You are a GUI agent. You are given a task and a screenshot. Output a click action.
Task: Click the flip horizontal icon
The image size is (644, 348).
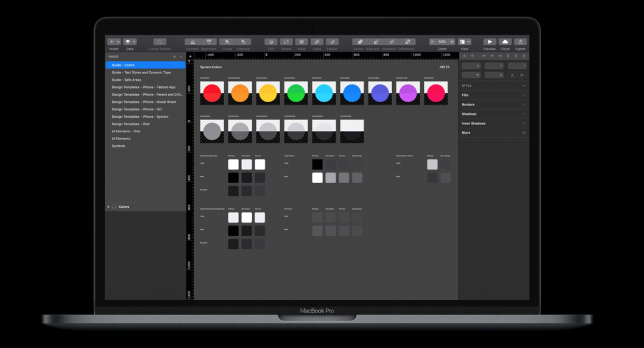pyautogui.click(x=512, y=75)
